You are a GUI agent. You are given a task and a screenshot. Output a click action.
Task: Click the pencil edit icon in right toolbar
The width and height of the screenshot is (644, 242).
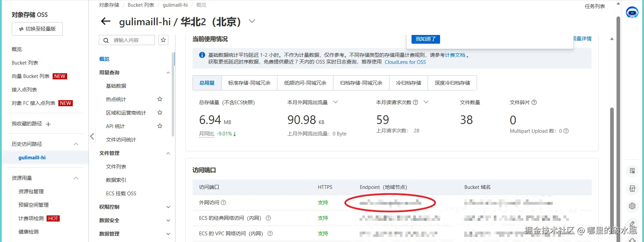632,224
